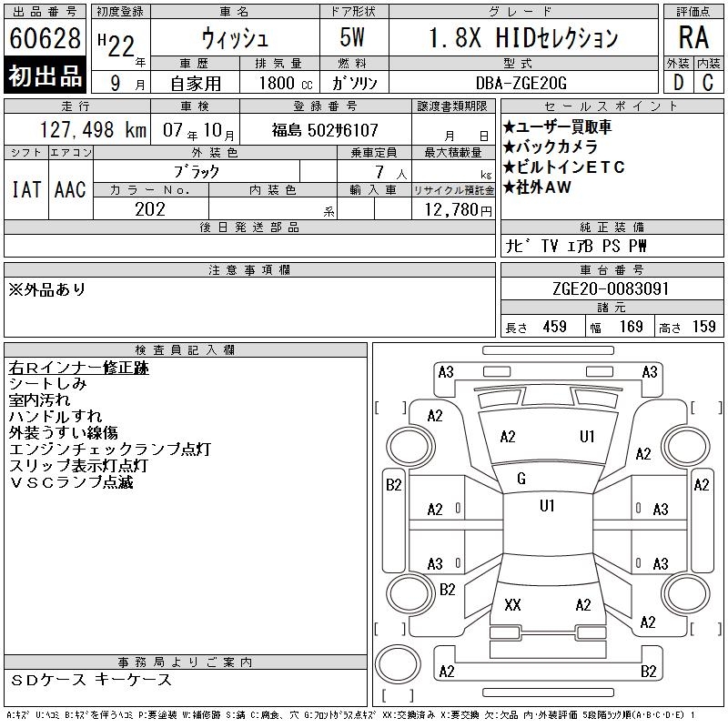Viewport: 728px width, 728px height.
Task: Select the 事務局よりご案内 section header
Action: [x=186, y=662]
